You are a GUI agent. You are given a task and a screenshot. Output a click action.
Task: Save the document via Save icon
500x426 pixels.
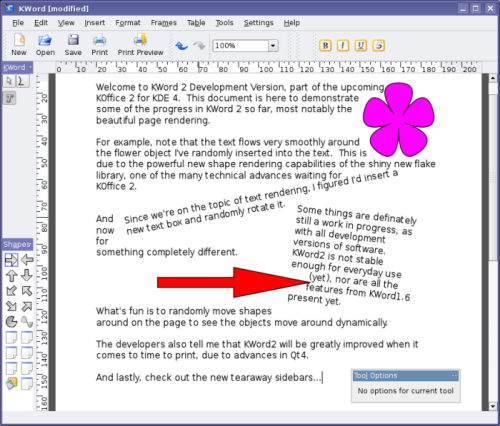73,45
